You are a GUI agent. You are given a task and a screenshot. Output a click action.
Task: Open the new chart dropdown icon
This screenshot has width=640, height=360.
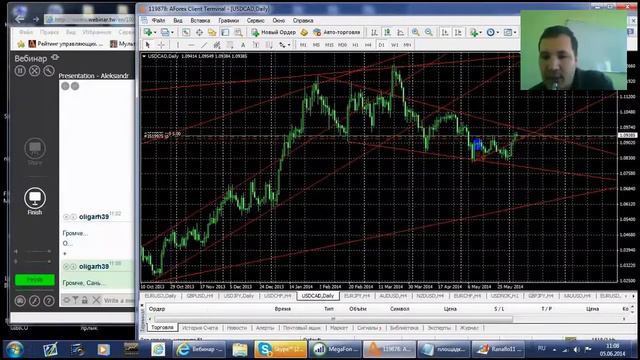pos(149,32)
